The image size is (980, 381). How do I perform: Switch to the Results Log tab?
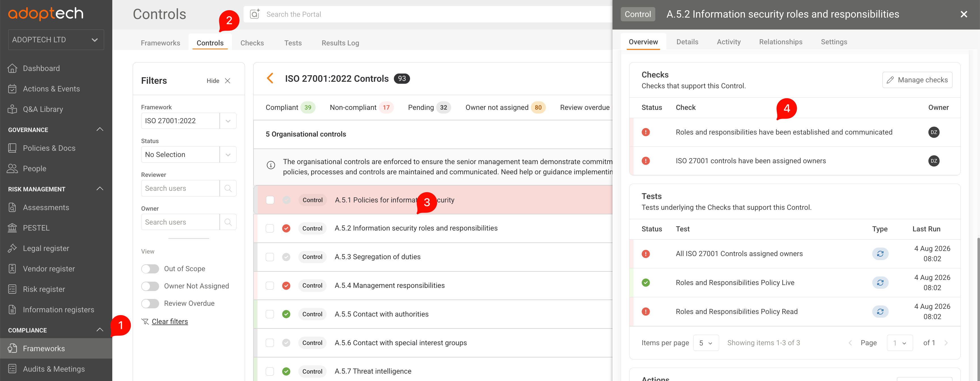coord(340,43)
